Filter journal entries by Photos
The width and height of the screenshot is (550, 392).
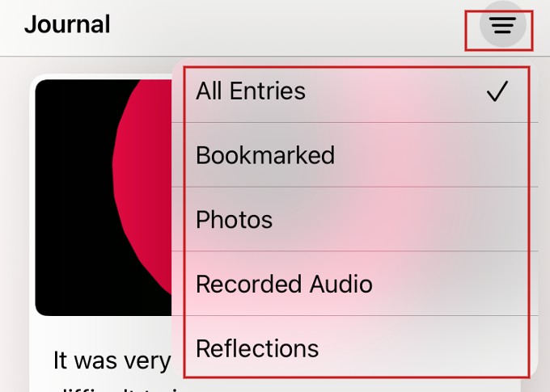point(355,219)
